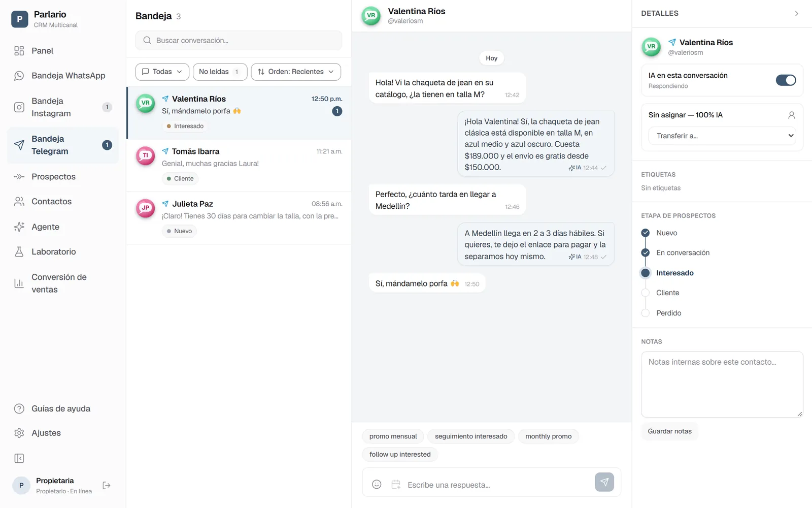Click Guardar notas button
812x508 pixels.
[669, 431]
